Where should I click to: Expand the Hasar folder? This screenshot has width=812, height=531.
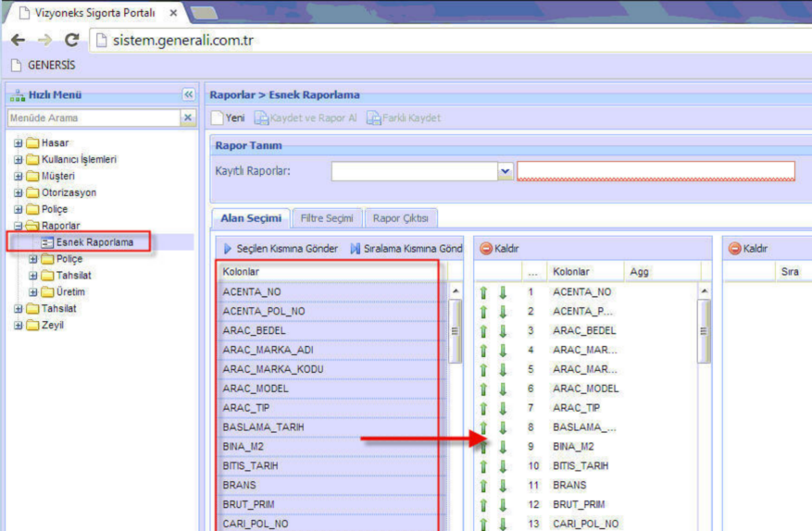(19, 143)
